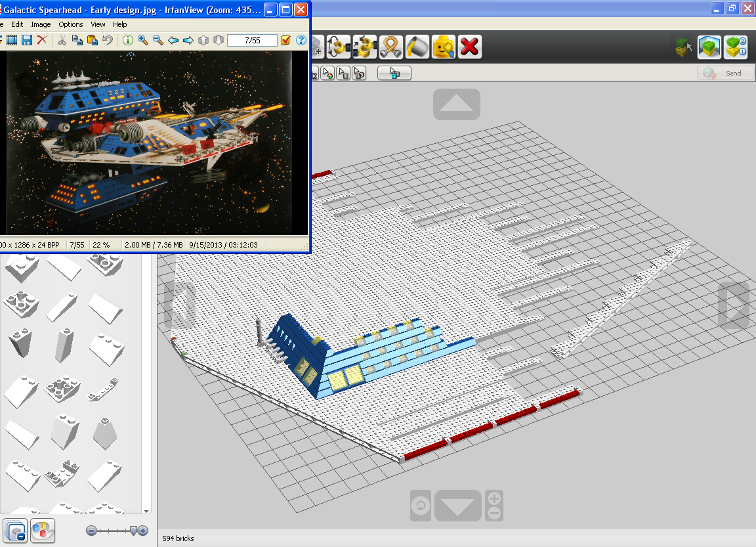
Task: Pick the four-sided pyramid slope brick
Action: click(104, 433)
